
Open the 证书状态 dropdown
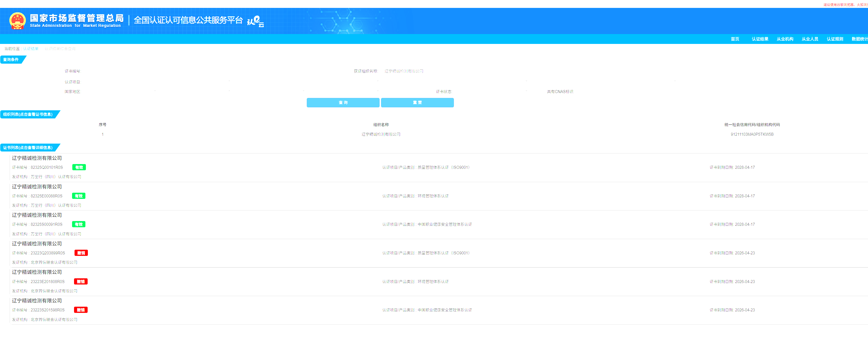pyautogui.click(x=490, y=92)
